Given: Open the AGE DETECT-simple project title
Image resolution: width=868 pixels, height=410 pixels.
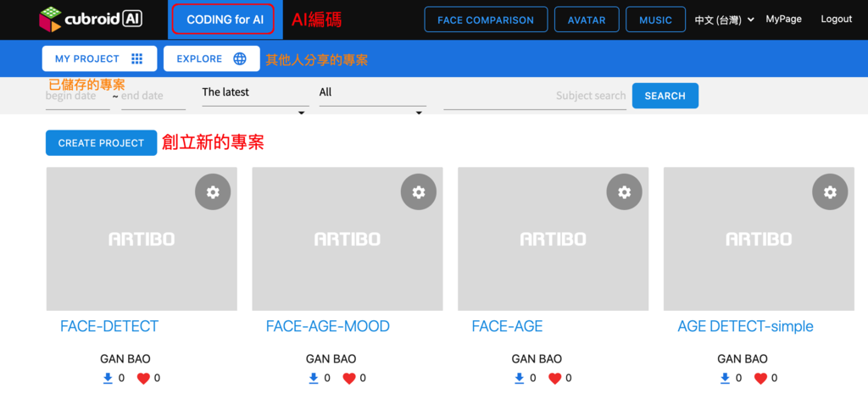Looking at the screenshot, I should [746, 326].
